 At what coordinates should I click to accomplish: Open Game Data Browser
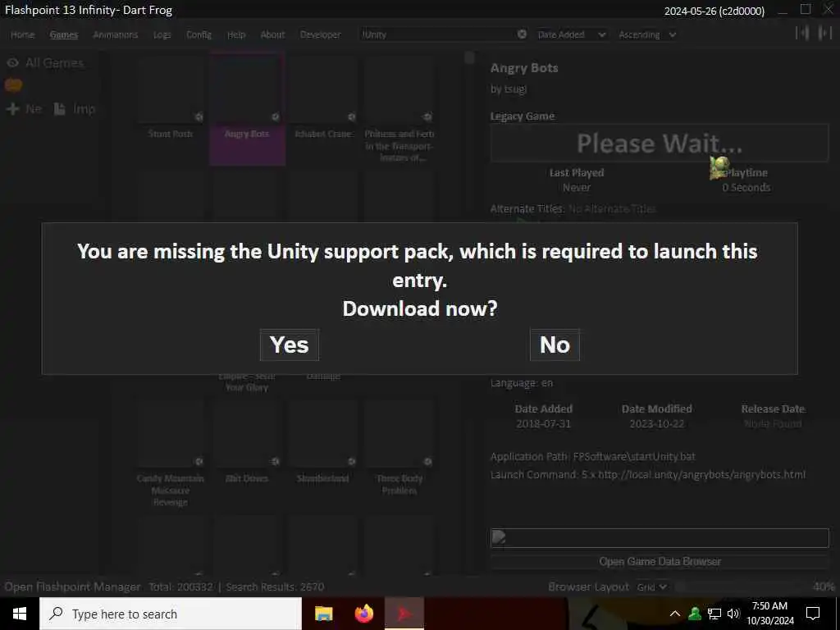pyautogui.click(x=660, y=561)
